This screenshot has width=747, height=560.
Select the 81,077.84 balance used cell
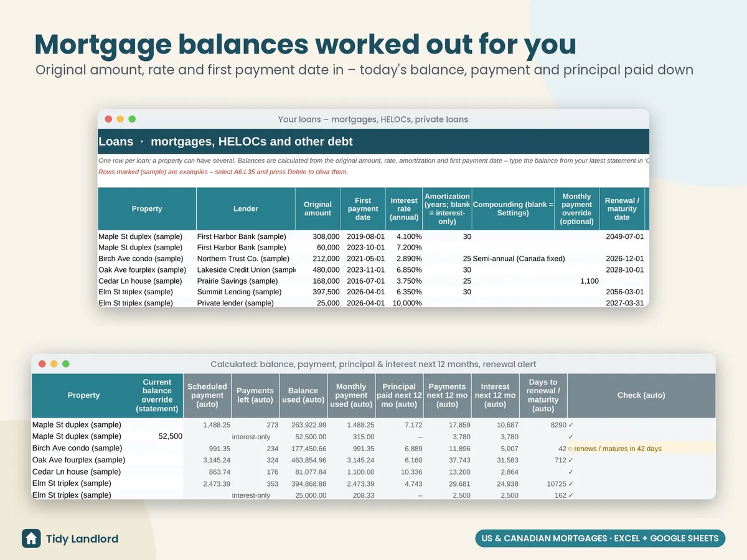[x=303, y=472]
